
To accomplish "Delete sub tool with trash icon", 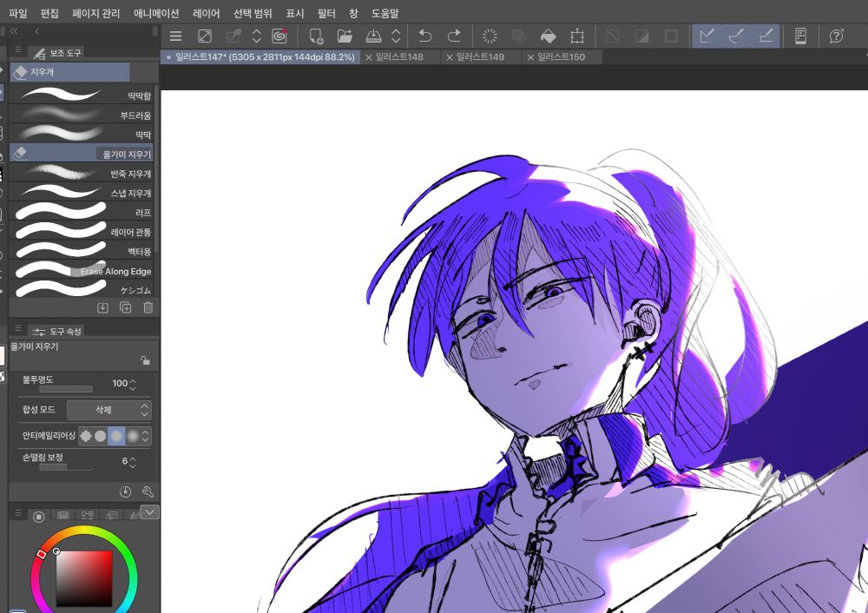I will [x=148, y=307].
